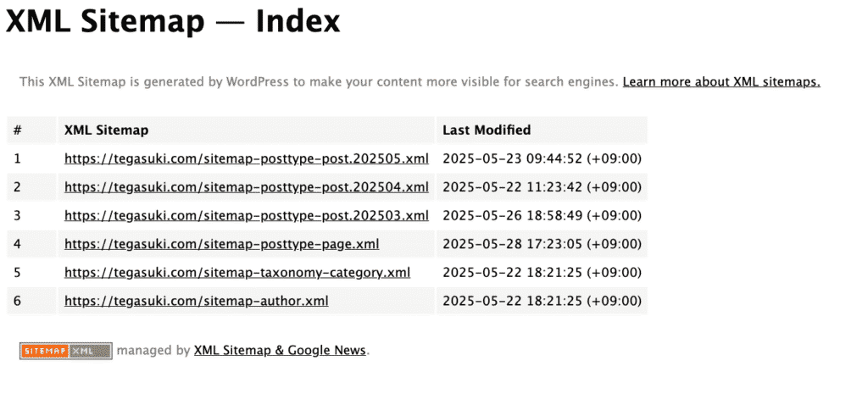This screenshot has width=868, height=405.
Task: Open the sitemap-taxonomy-category.xml link
Action: click(x=237, y=273)
